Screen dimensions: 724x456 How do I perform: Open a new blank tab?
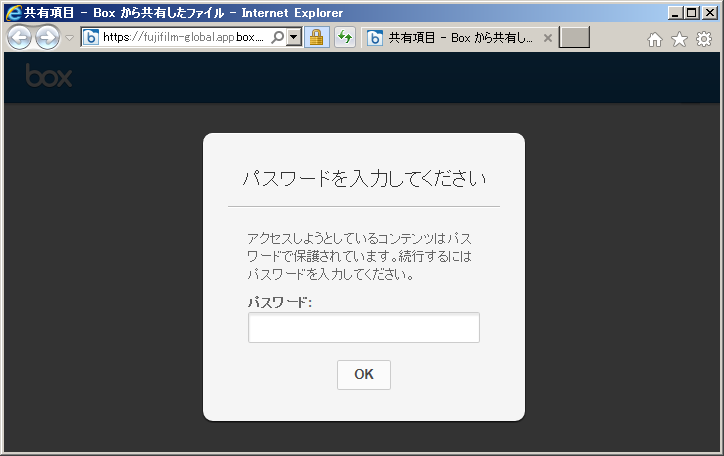click(574, 37)
